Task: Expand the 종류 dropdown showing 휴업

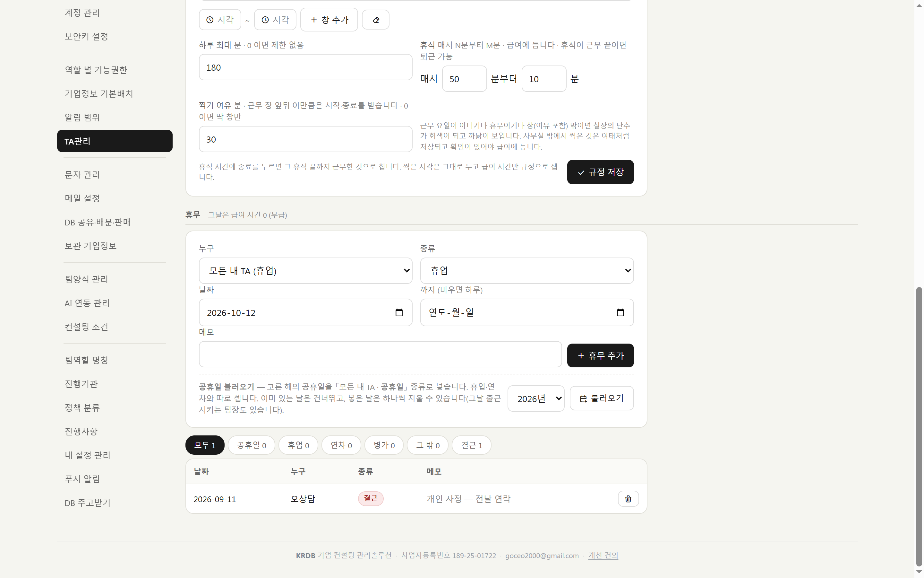Action: coord(527,271)
